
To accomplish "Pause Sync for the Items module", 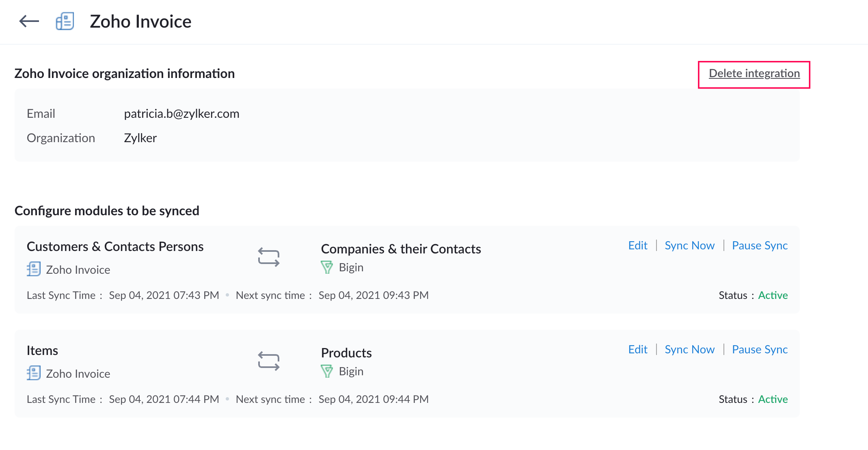I will point(760,350).
